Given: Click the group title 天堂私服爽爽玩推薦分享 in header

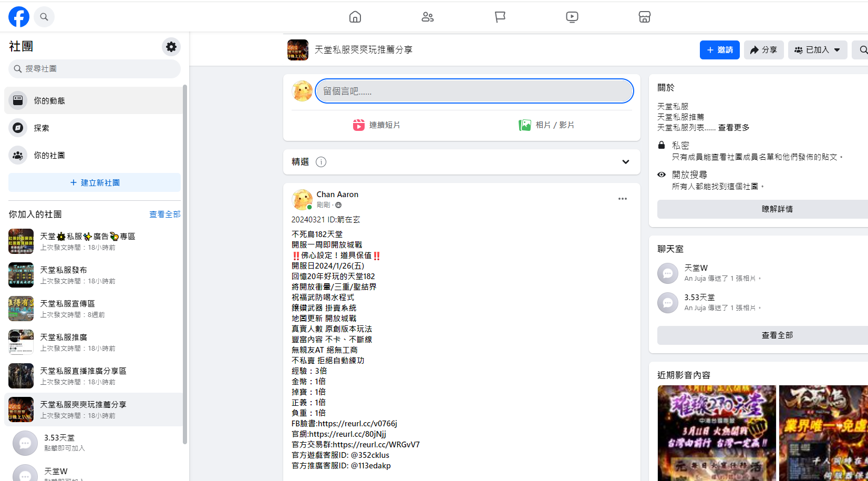Looking at the screenshot, I should (363, 49).
